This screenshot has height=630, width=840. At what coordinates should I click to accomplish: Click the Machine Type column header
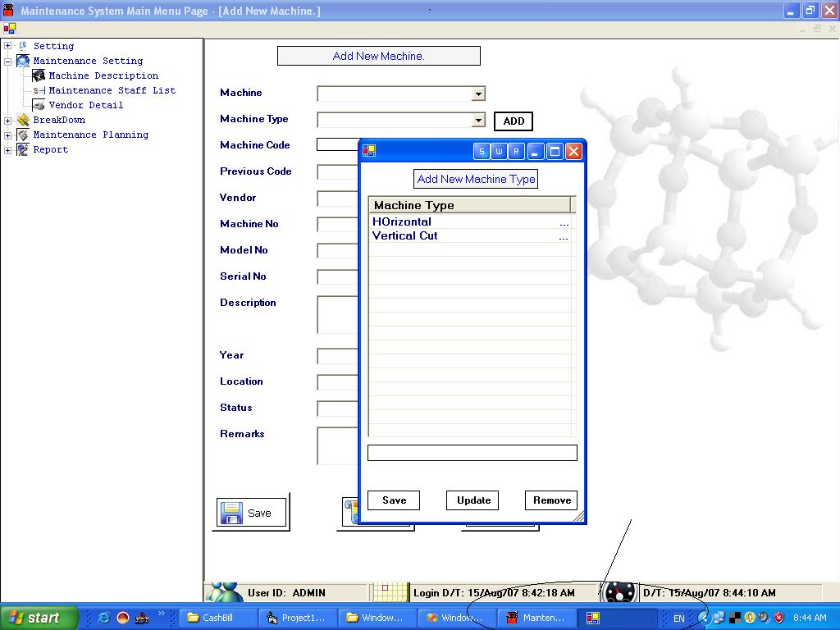[x=470, y=205]
